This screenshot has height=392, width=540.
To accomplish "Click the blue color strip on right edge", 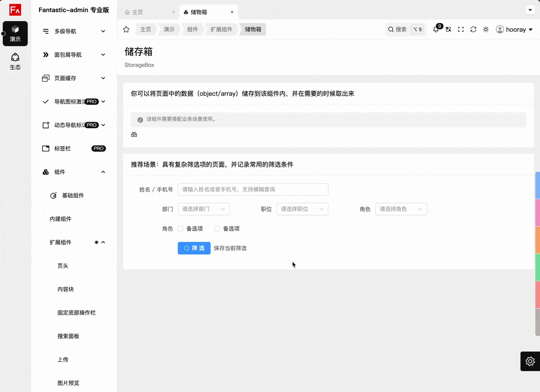I will (x=538, y=185).
